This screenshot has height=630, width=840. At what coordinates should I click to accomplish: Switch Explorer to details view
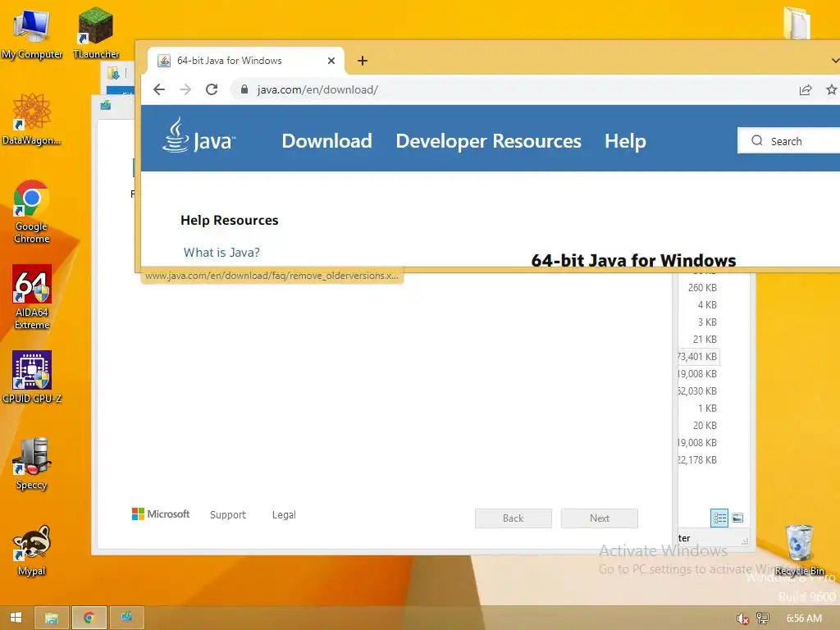(x=719, y=518)
